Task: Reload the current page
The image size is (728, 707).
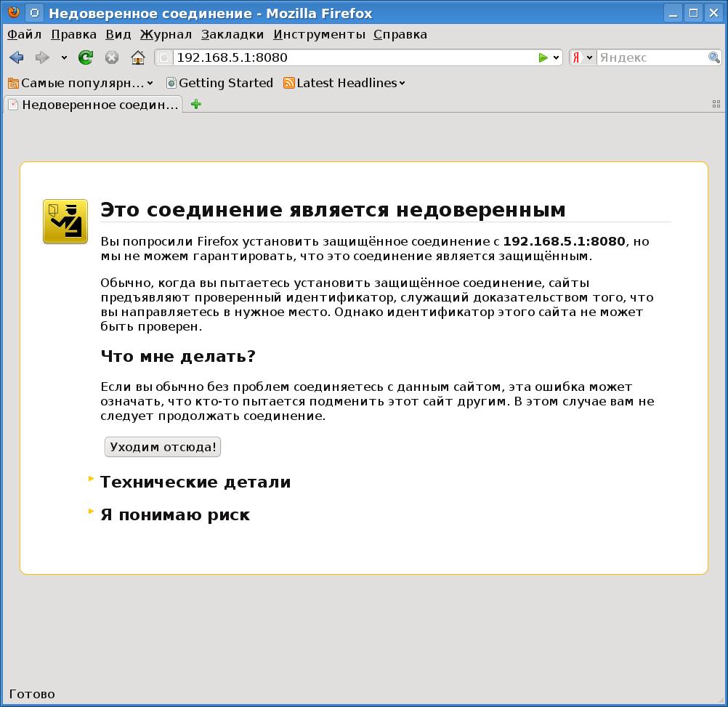Action: coord(86,57)
